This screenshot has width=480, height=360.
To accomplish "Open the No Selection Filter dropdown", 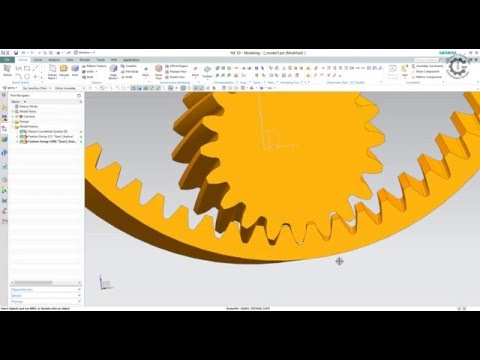I will [x=36, y=88].
